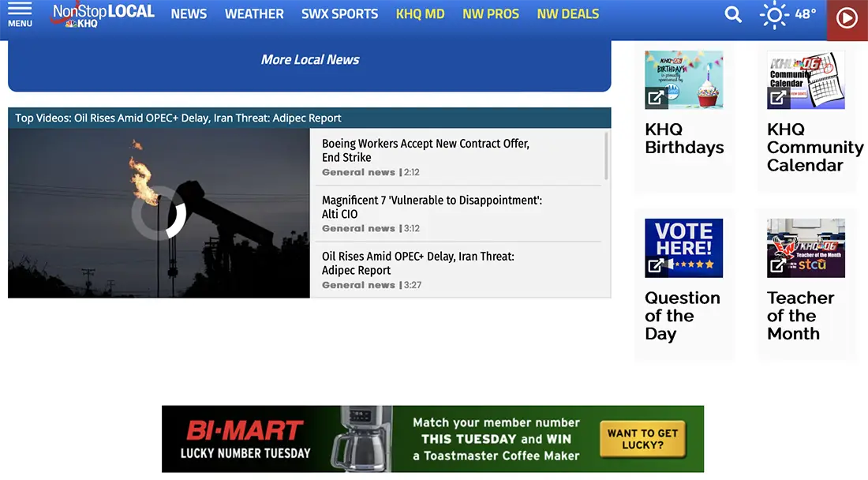
Task: Click General news 3:27 label
Action: 372,285
